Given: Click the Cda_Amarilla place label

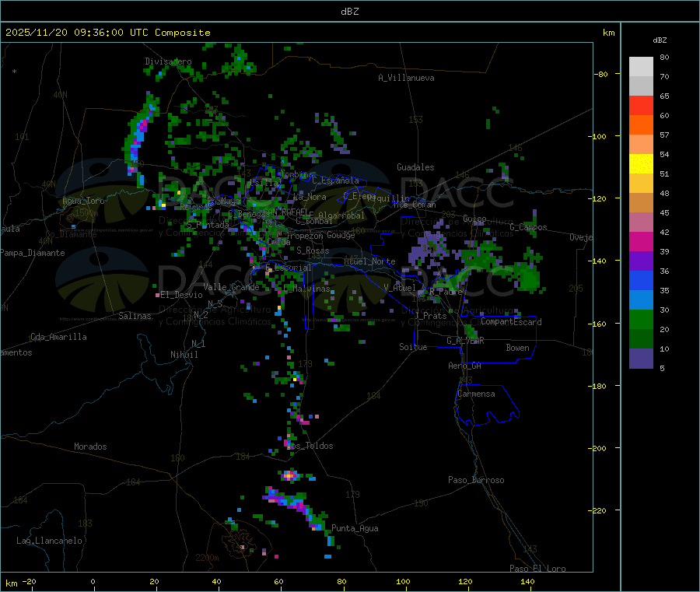Looking at the screenshot, I should pos(58,337).
